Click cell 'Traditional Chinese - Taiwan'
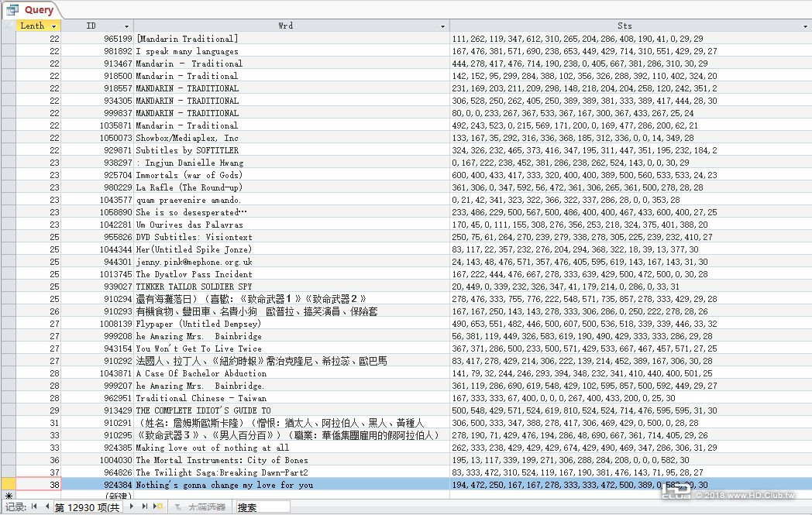 click(x=291, y=399)
